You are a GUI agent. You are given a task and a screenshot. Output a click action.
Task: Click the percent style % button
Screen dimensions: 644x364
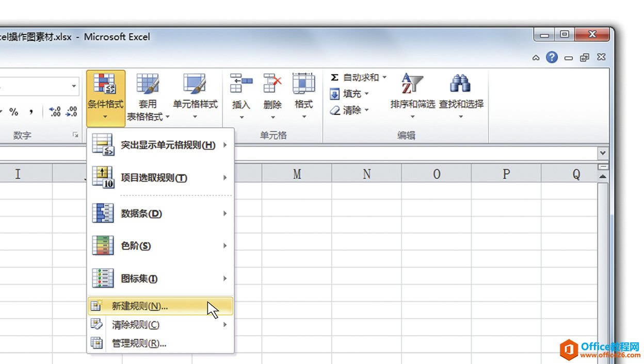(14, 112)
